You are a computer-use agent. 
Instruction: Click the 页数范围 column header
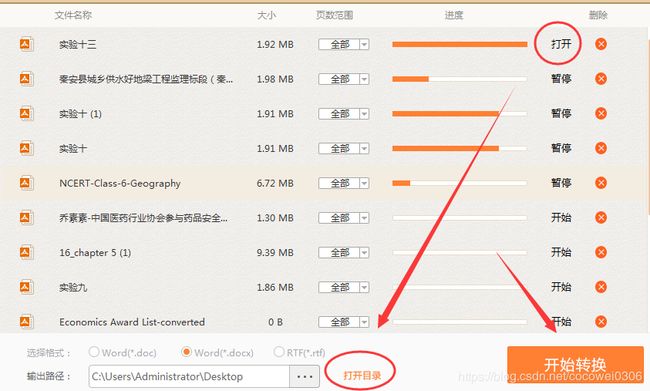334,15
